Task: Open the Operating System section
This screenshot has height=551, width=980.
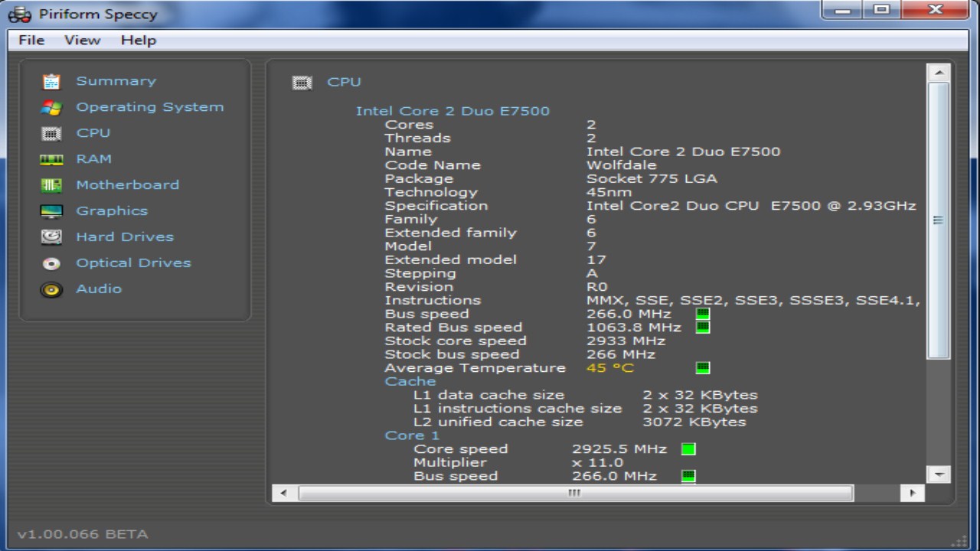Action: pyautogui.click(x=150, y=107)
